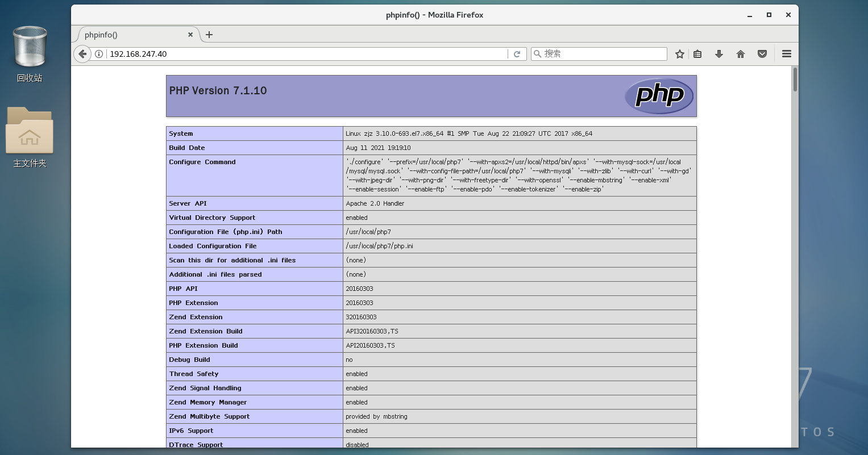The height and width of the screenshot is (455, 868).
Task: Click the Virtual Directory Support label
Action: pos(212,218)
